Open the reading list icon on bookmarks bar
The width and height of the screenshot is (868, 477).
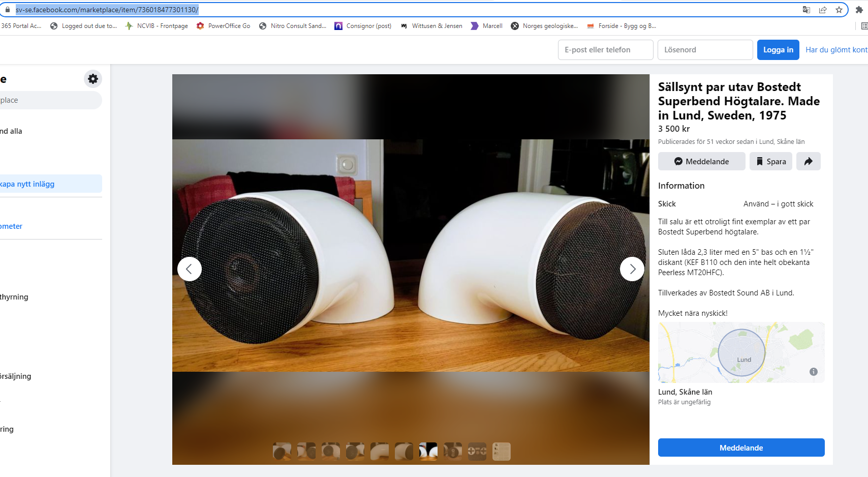point(864,26)
